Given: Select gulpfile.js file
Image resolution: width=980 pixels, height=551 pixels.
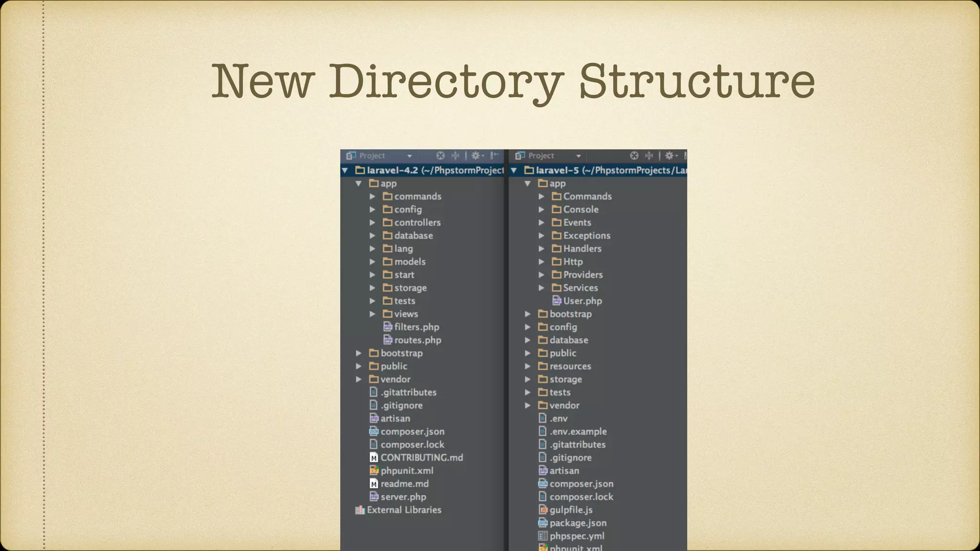Looking at the screenshot, I should pyautogui.click(x=570, y=510).
